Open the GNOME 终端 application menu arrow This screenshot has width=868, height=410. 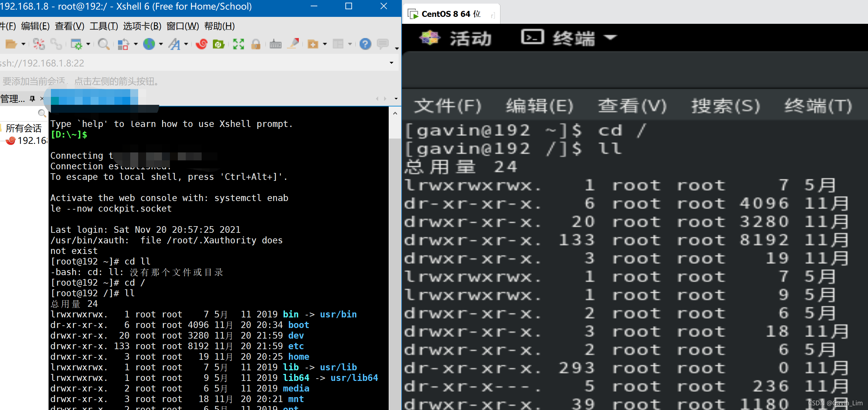coord(610,37)
